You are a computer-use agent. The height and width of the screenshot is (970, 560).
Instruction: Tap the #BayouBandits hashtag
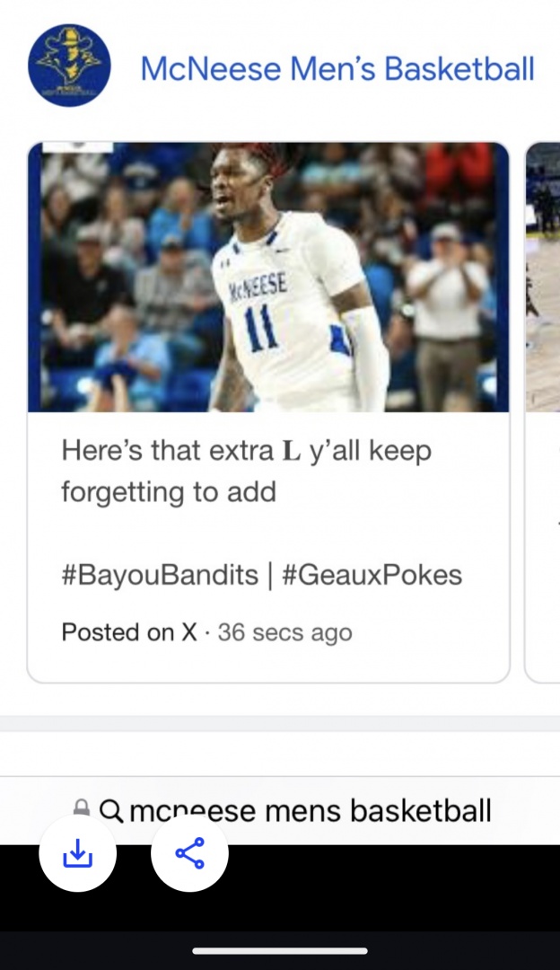pos(160,575)
